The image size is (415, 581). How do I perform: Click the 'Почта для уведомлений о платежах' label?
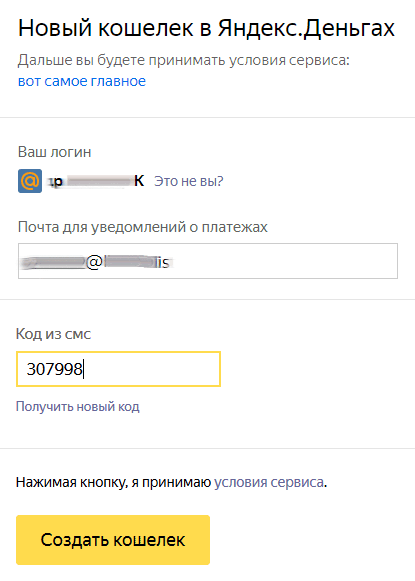tap(143, 227)
